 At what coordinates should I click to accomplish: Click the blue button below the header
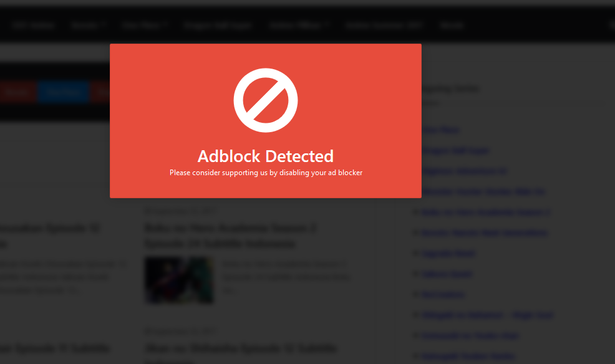click(x=62, y=92)
